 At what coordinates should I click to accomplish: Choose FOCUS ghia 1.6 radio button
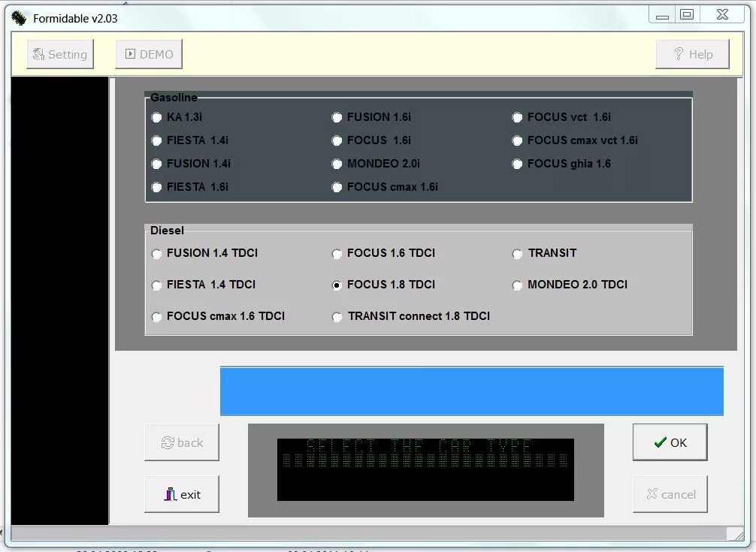tap(517, 164)
